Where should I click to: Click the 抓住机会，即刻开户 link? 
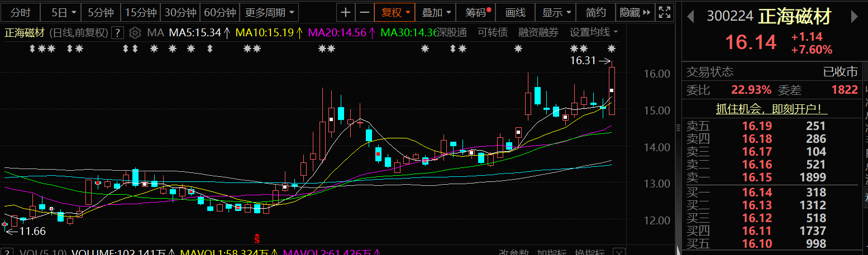click(771, 109)
